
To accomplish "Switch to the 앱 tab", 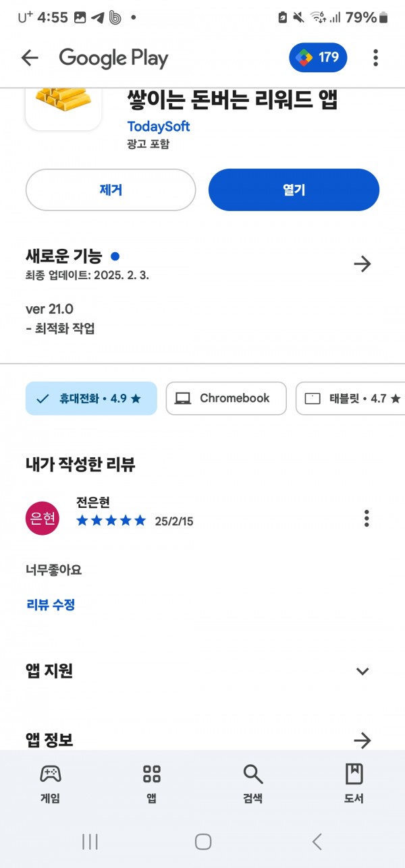I will point(152,784).
